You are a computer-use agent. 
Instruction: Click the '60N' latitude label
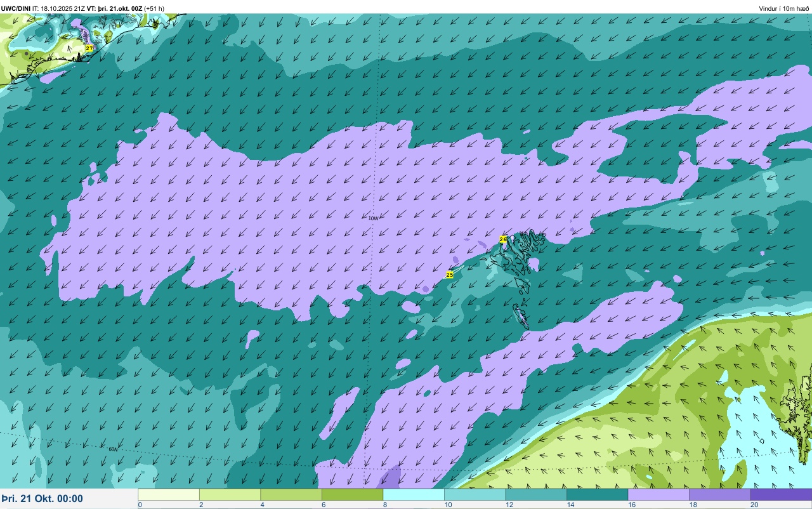tap(113, 449)
